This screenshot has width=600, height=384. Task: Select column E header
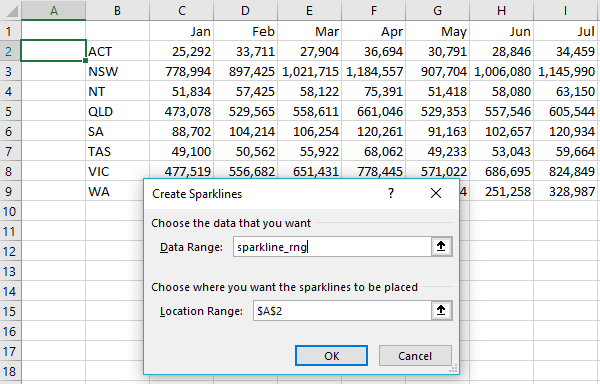click(310, 10)
